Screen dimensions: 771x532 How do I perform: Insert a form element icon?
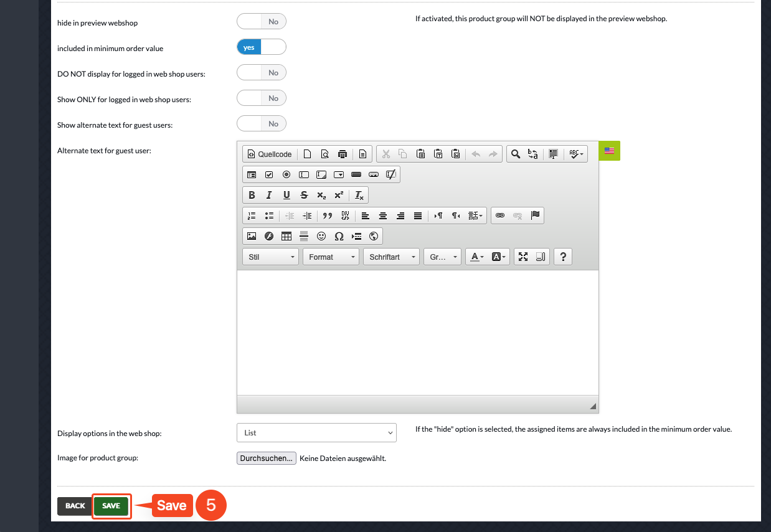[252, 174]
